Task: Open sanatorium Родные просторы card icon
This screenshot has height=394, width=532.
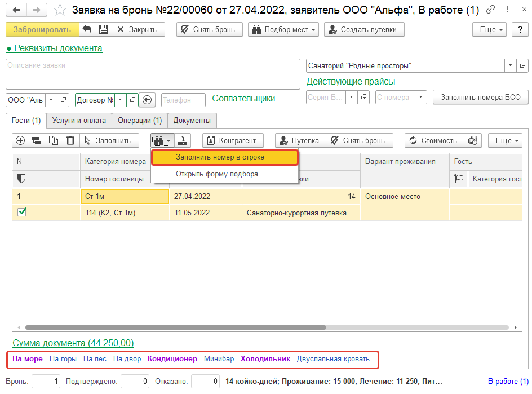Action: click(x=522, y=65)
